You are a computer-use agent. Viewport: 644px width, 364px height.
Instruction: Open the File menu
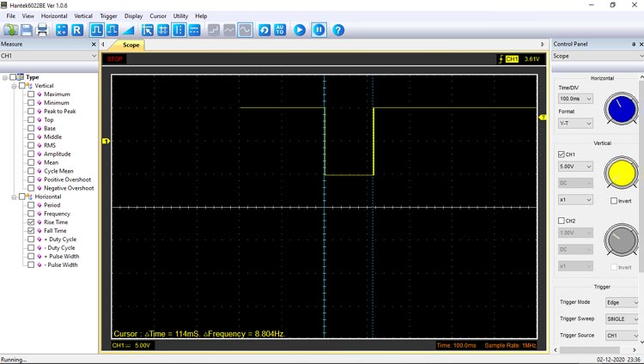pyautogui.click(x=10, y=16)
